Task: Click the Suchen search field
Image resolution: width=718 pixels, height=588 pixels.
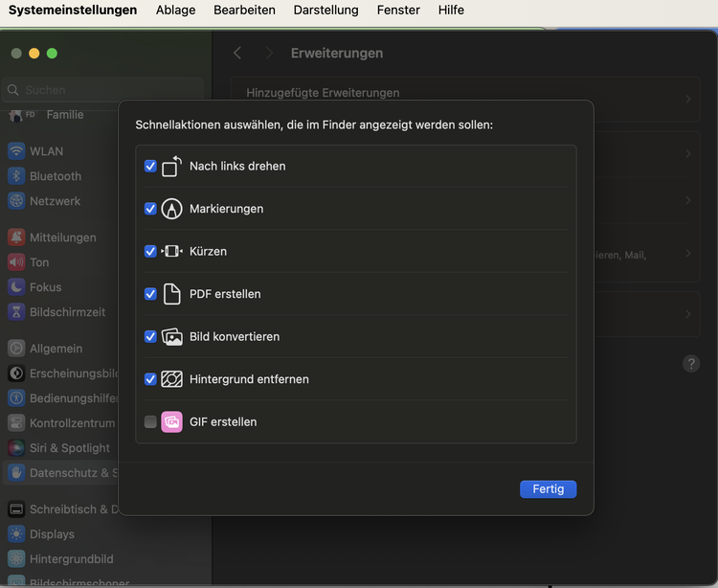Action: click(x=103, y=90)
